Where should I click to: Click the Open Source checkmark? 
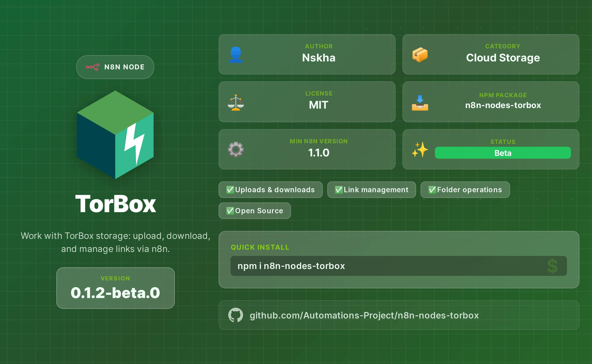point(230,211)
